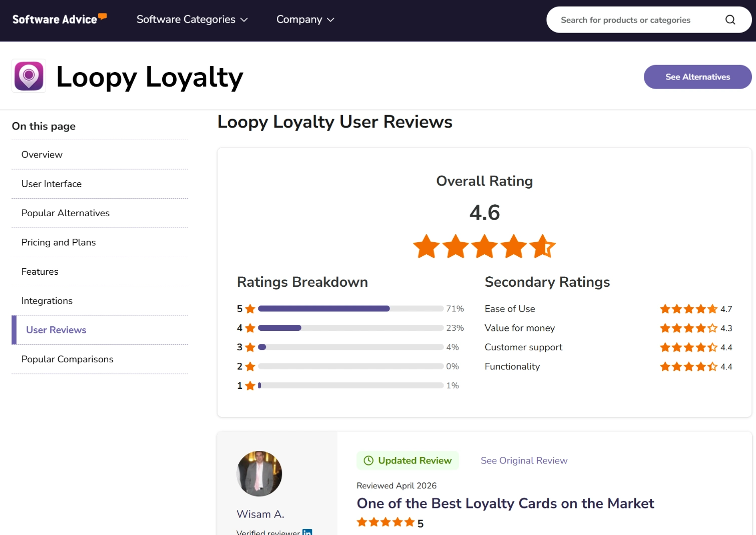Viewport: 756px width, 535px height.
Task: Jump to the Integrations section
Action: (x=100, y=301)
